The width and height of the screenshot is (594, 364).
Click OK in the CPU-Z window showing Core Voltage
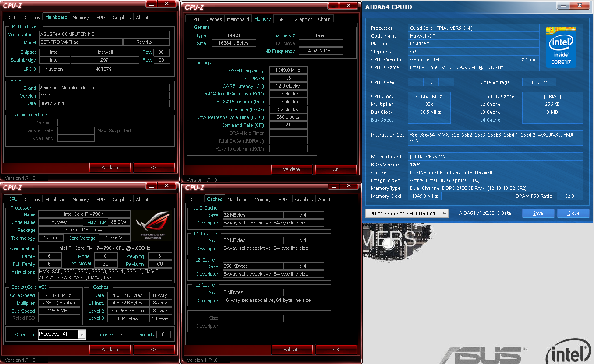pyautogui.click(x=154, y=350)
